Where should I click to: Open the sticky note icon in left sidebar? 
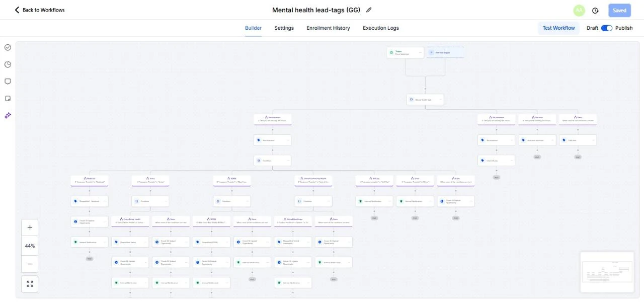tap(8, 99)
